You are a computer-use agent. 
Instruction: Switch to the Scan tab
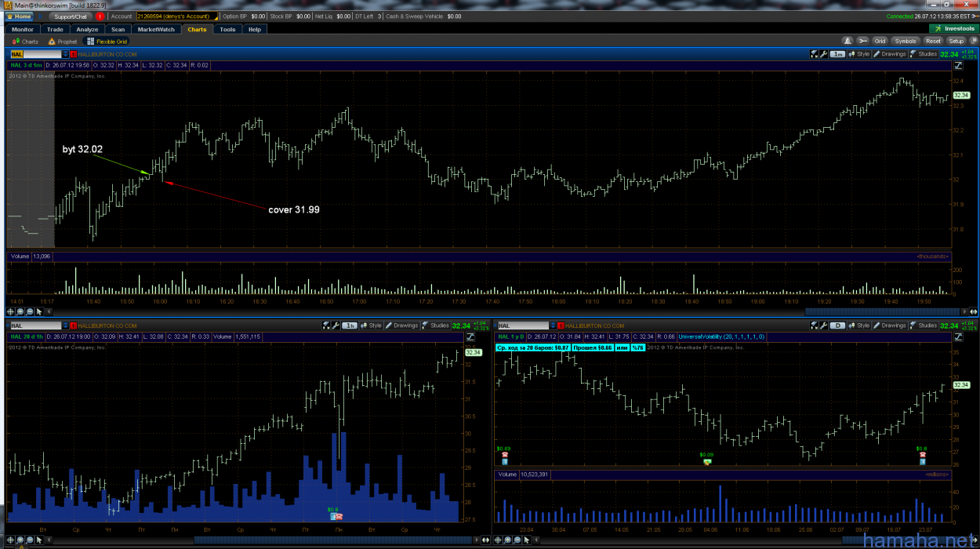pos(118,29)
